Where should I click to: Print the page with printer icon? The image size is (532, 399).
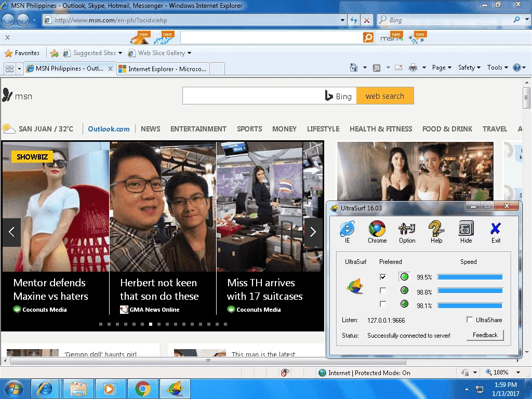(x=413, y=68)
